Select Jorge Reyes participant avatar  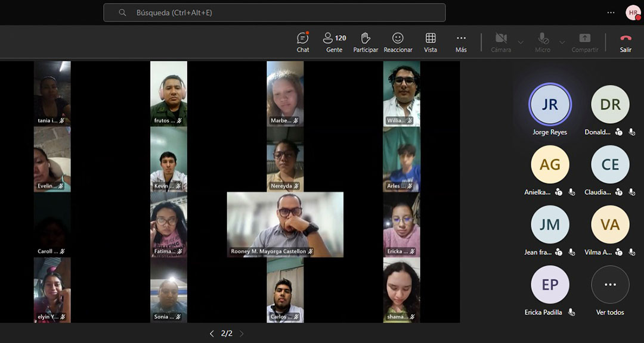(550, 104)
